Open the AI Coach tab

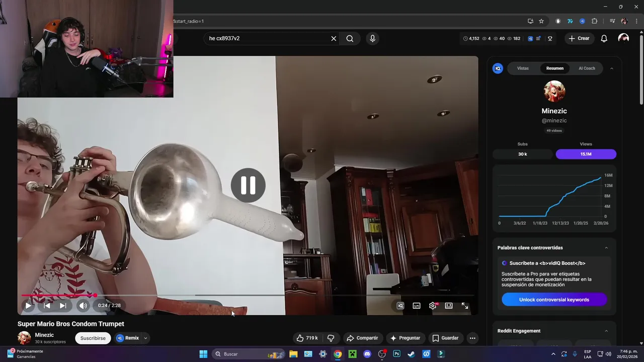pos(587,68)
